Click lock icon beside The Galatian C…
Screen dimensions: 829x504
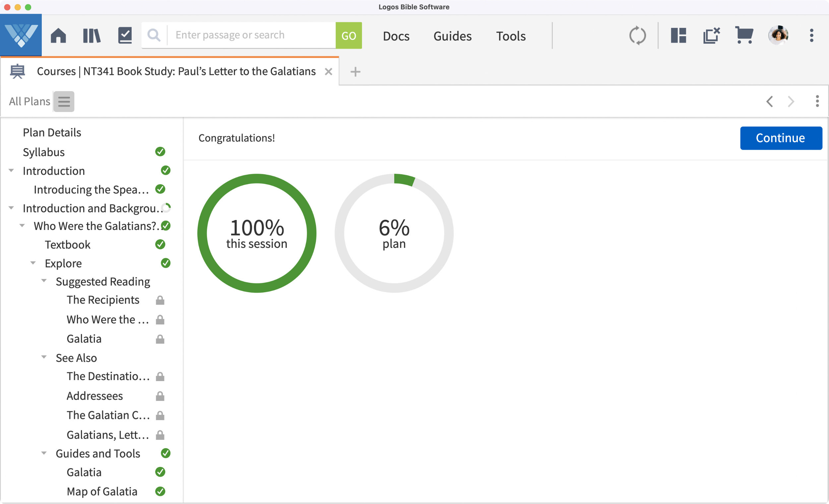coord(160,415)
